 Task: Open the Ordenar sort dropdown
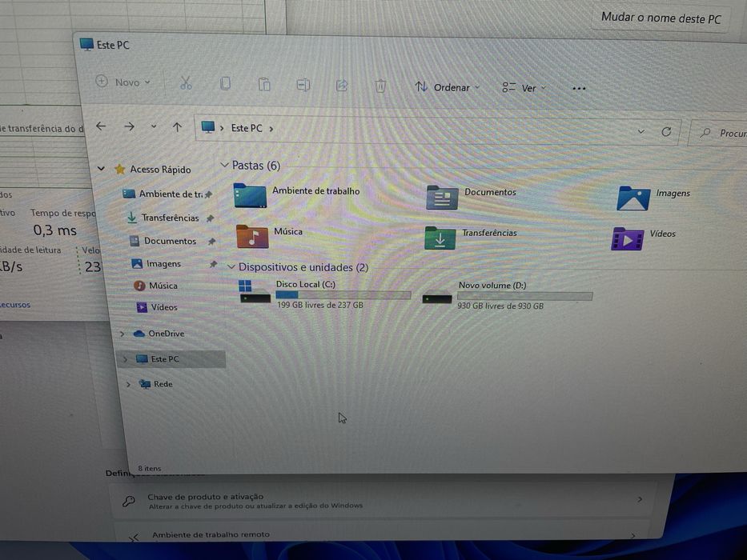tap(447, 87)
